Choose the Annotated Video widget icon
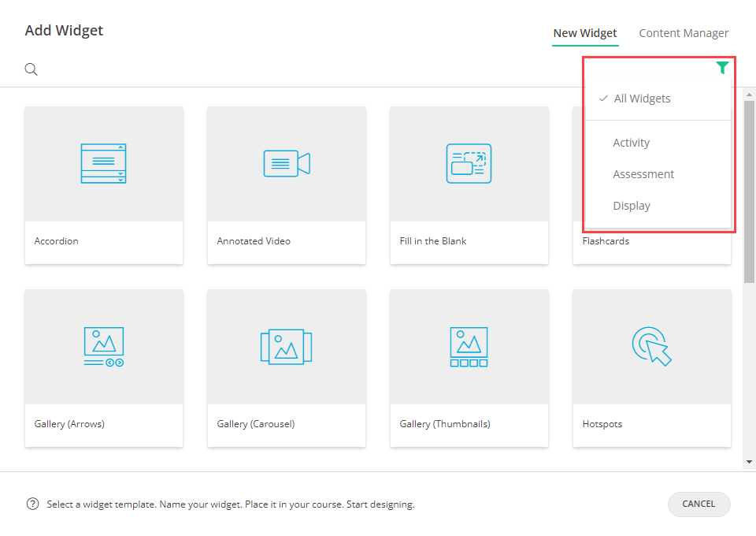Viewport: 756px width, 536px height. (286, 164)
